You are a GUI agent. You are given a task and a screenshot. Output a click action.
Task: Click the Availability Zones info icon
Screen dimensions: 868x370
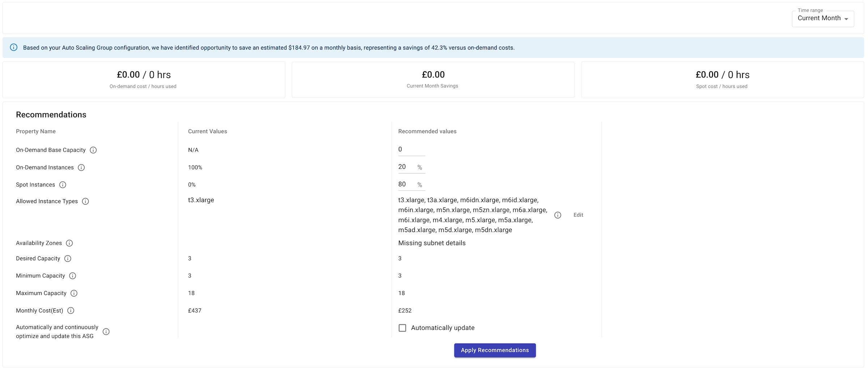point(69,243)
